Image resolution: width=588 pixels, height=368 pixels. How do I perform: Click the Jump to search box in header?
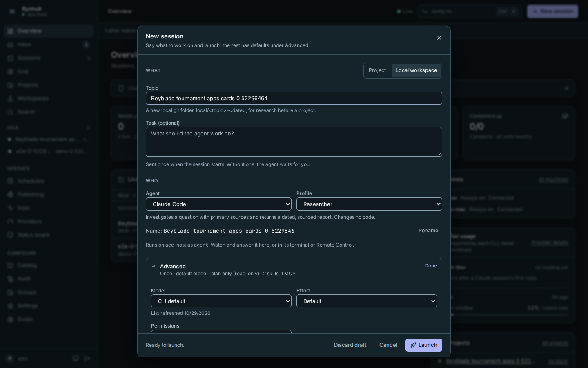click(470, 11)
